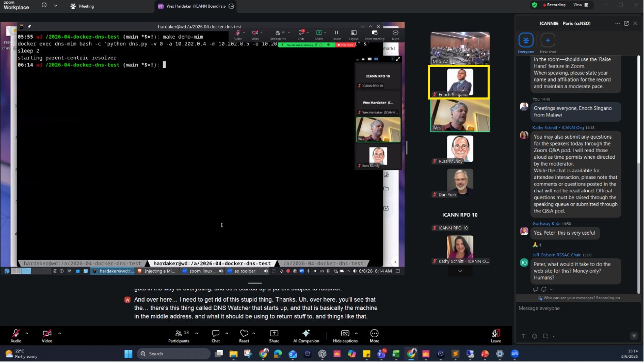The height and width of the screenshot is (362, 644).
Task: Click the meeting info icon near Workplace
Action: pyautogui.click(x=44, y=5)
